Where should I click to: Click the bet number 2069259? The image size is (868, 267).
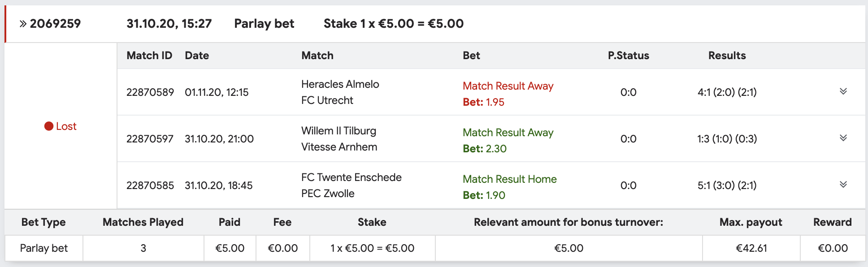point(55,24)
